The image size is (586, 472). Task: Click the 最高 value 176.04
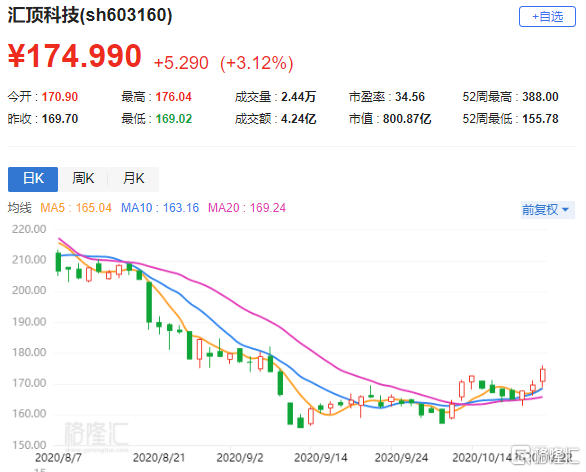173,97
